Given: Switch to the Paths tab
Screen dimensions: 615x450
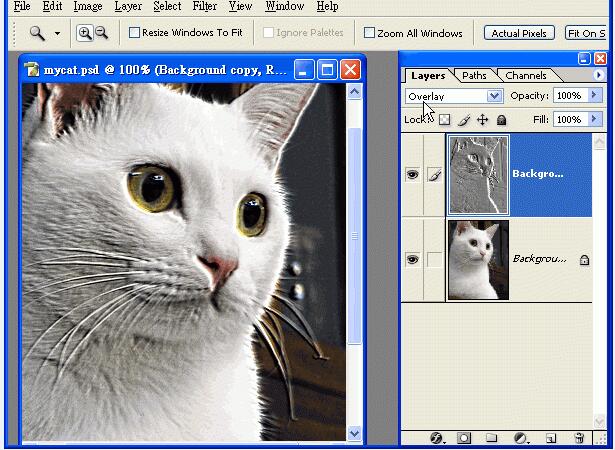Looking at the screenshot, I should pos(474,75).
